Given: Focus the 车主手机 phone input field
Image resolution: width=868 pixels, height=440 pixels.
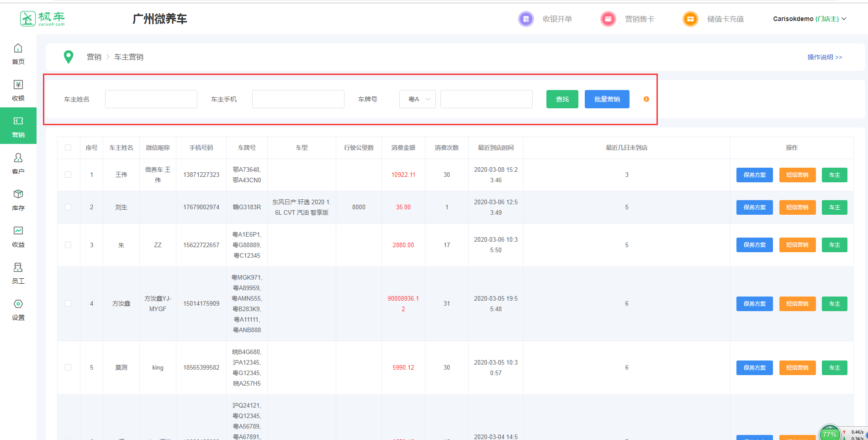Looking at the screenshot, I should (298, 99).
